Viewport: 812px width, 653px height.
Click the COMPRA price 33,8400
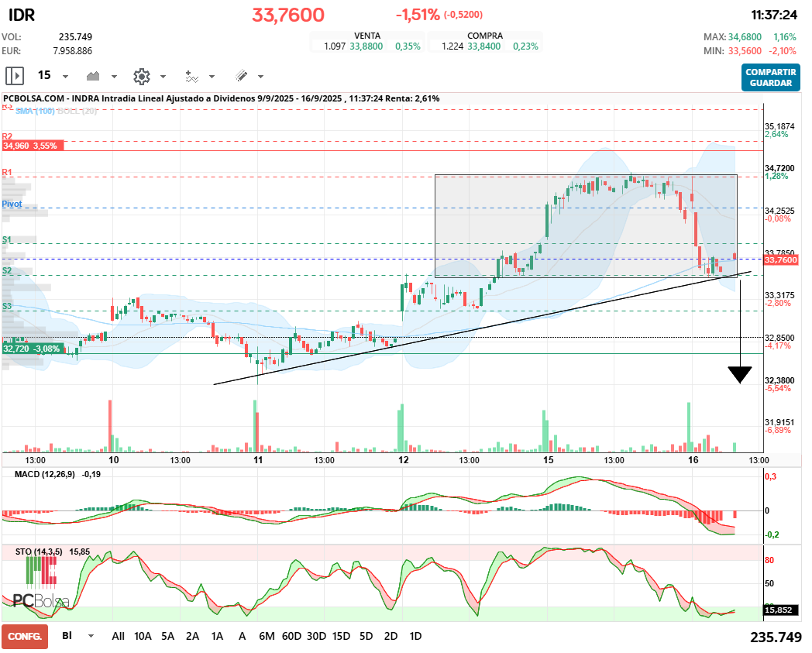coord(483,46)
